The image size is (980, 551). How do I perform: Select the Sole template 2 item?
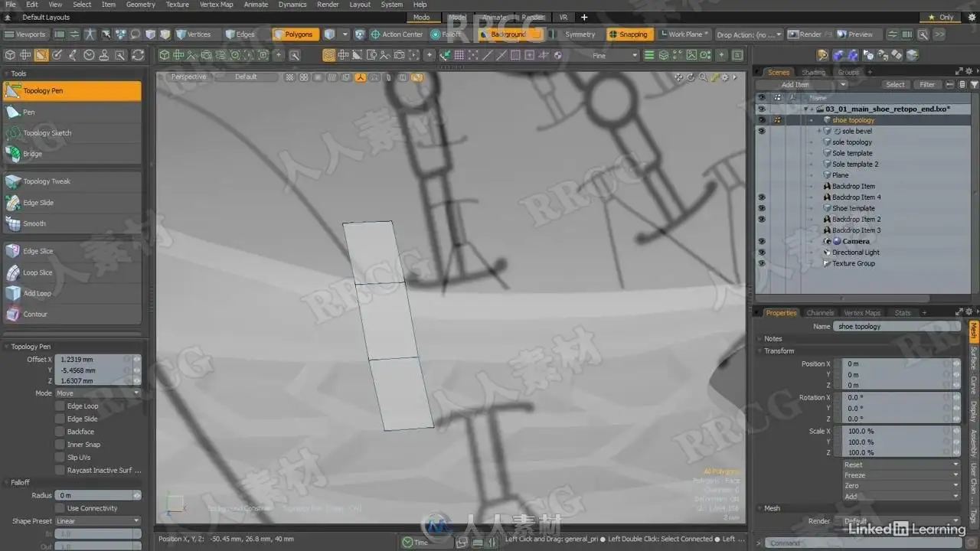point(855,165)
